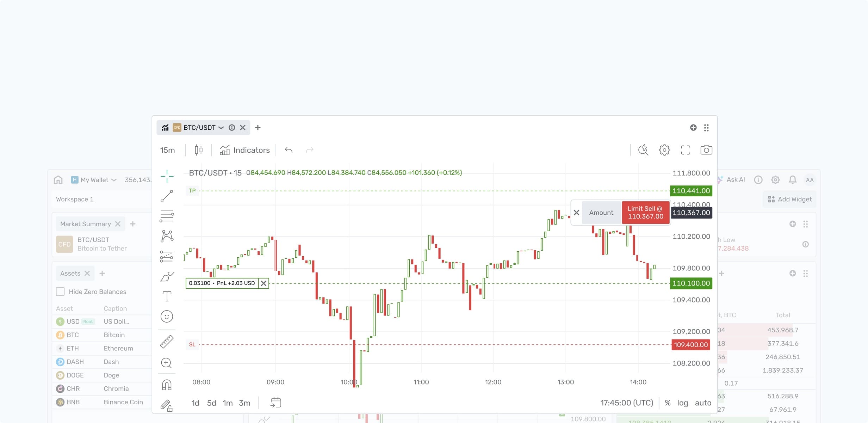Open the AA user profile avatar
The height and width of the screenshot is (423, 868).
coord(810,180)
